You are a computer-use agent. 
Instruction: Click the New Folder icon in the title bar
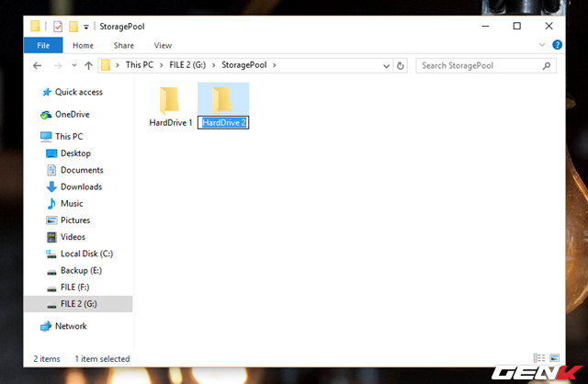coord(73,27)
